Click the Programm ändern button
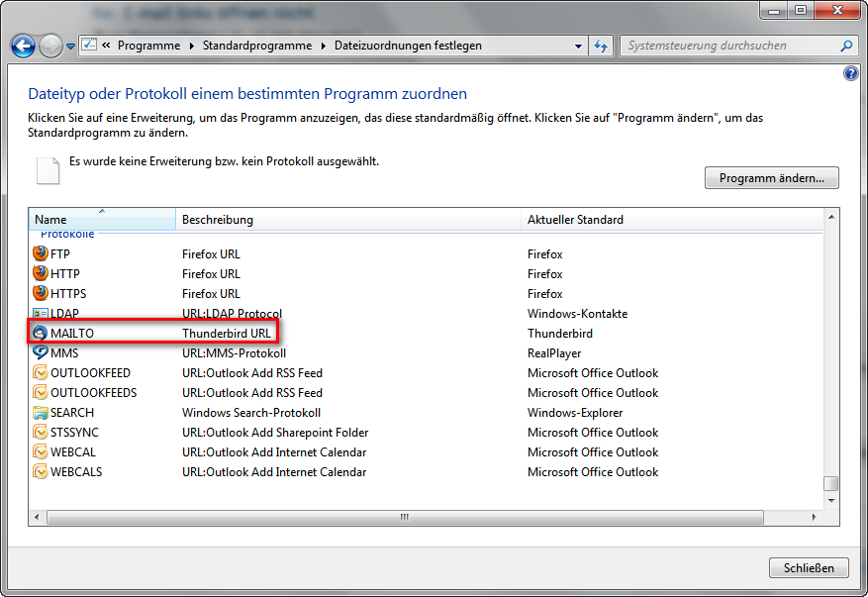 click(771, 178)
